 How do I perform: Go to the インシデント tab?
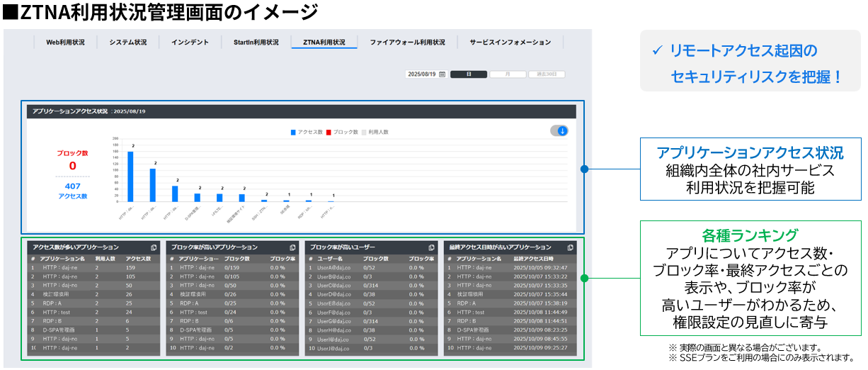[190, 43]
